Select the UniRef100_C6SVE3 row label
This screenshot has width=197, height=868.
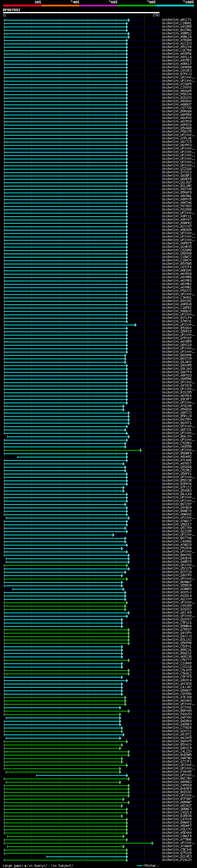click(177, 71)
